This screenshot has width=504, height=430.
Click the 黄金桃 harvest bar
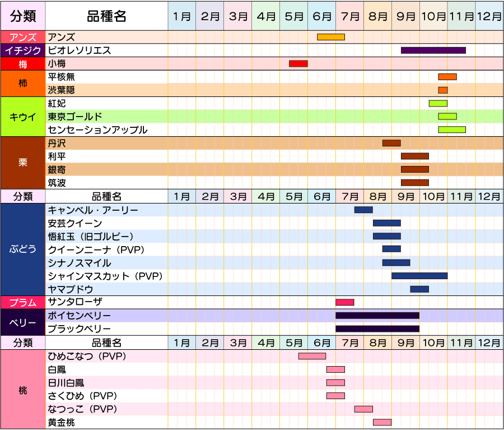click(x=382, y=422)
